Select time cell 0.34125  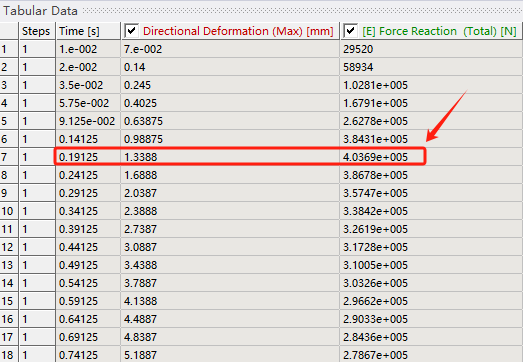click(x=88, y=212)
